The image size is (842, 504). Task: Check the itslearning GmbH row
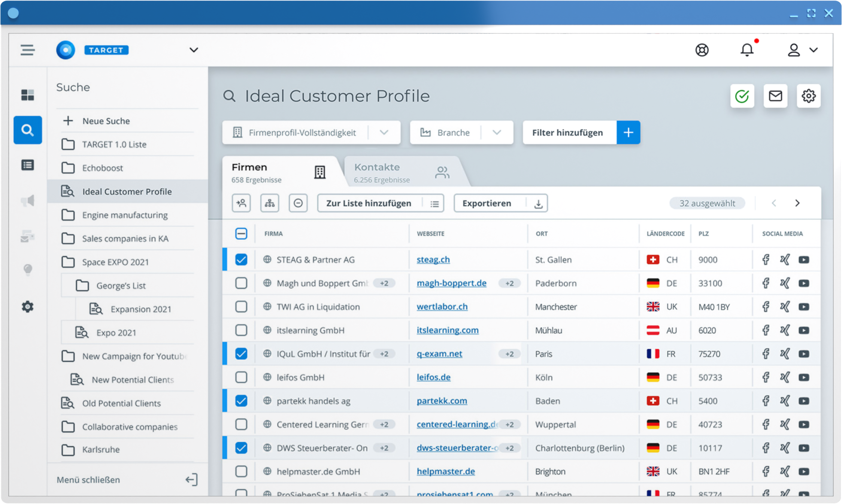(x=241, y=330)
